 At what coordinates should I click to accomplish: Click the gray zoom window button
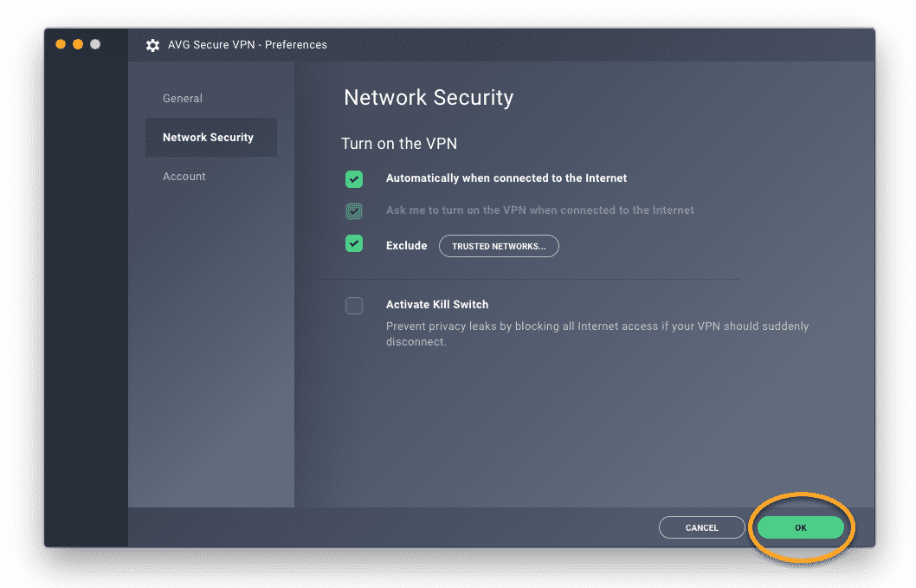click(95, 44)
